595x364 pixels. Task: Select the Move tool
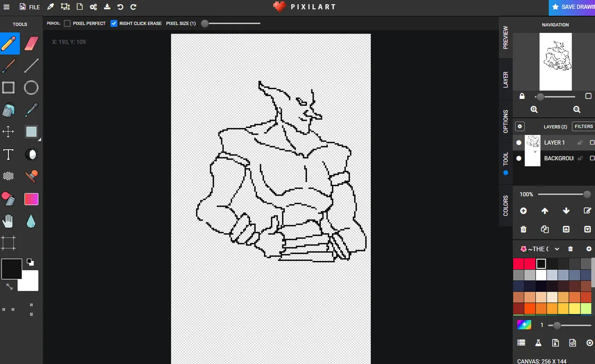(x=8, y=132)
